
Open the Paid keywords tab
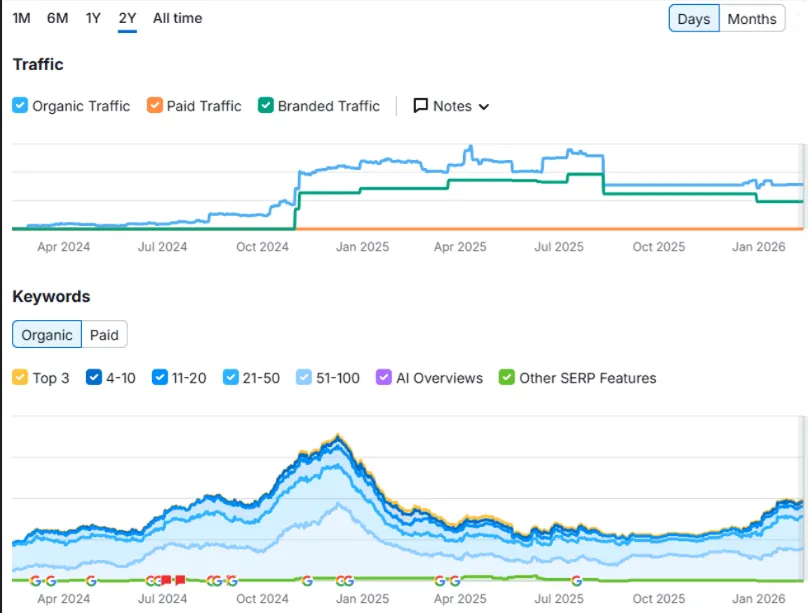pyautogui.click(x=104, y=334)
